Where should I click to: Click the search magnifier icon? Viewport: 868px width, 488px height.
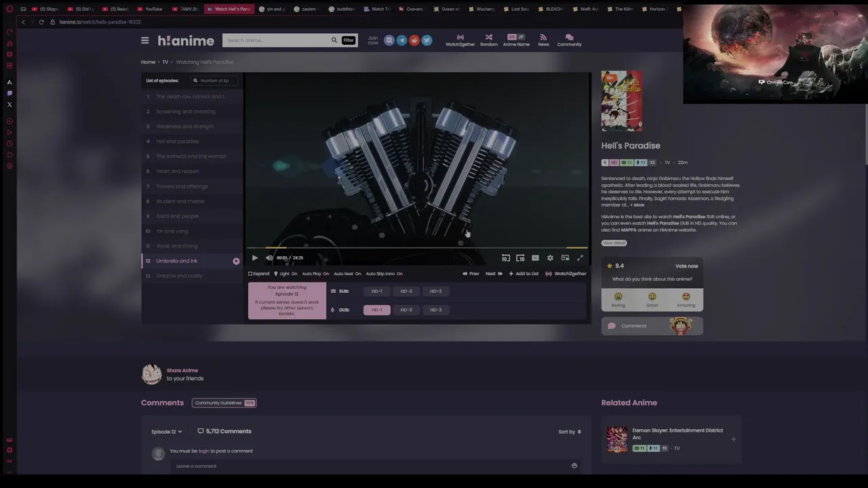334,40
